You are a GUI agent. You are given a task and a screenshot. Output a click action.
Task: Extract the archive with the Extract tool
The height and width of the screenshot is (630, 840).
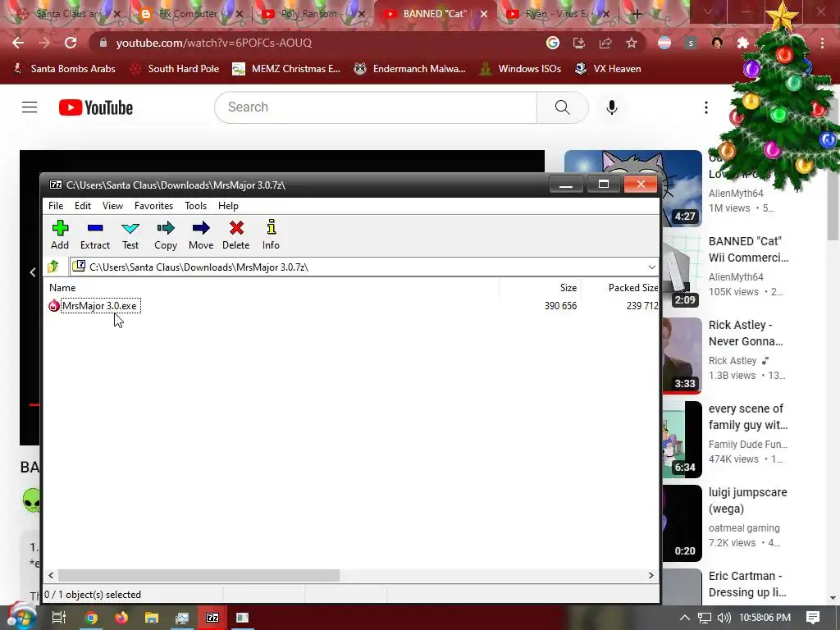pyautogui.click(x=95, y=235)
